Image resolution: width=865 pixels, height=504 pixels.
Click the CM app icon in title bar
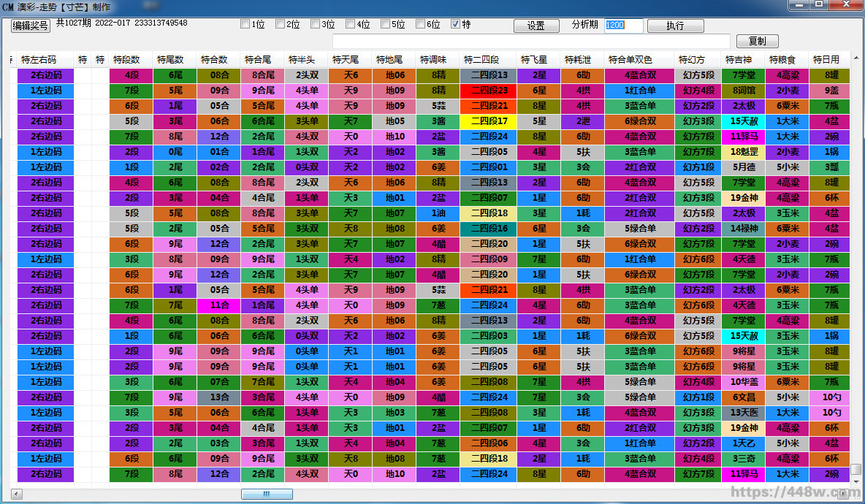click(8, 6)
